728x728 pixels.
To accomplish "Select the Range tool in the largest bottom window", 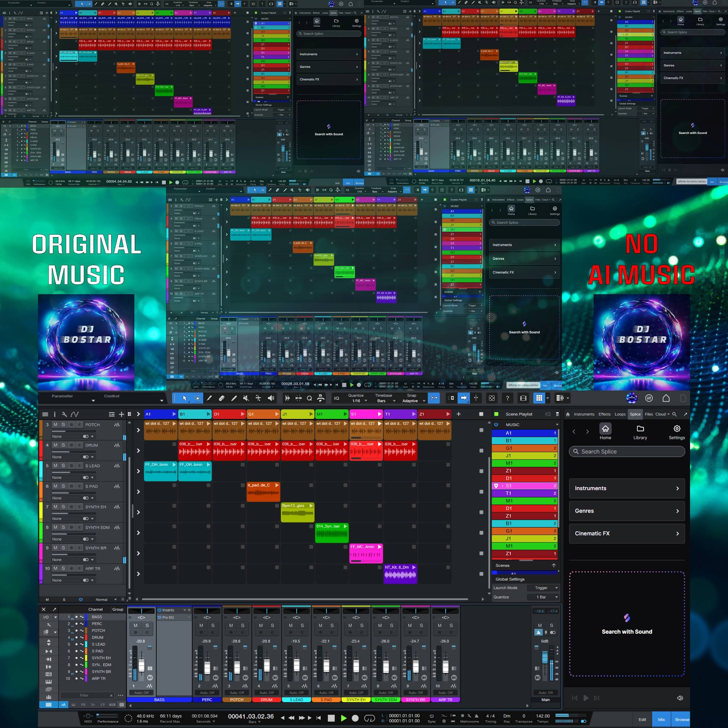I will pyautogui.click(x=197, y=398).
